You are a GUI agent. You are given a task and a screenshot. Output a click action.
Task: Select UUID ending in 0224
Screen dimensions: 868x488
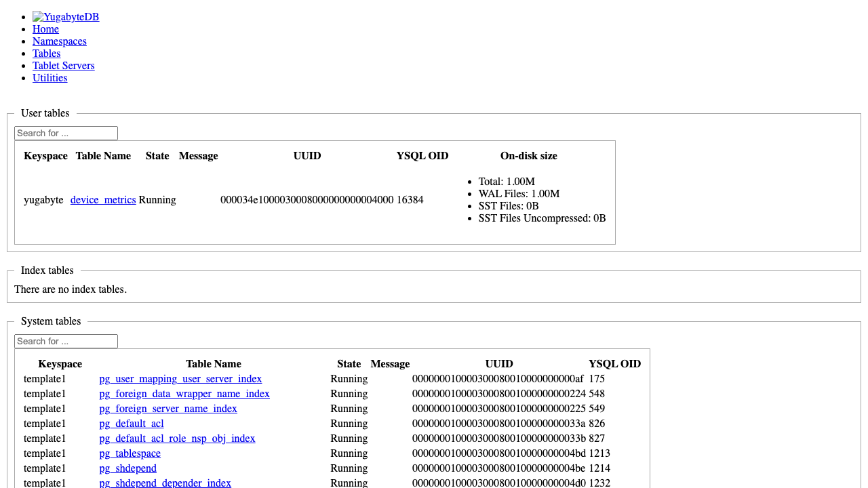click(499, 394)
